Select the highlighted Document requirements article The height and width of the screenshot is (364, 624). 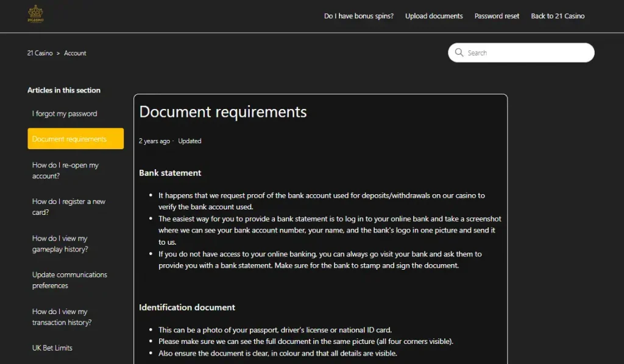[76, 139]
